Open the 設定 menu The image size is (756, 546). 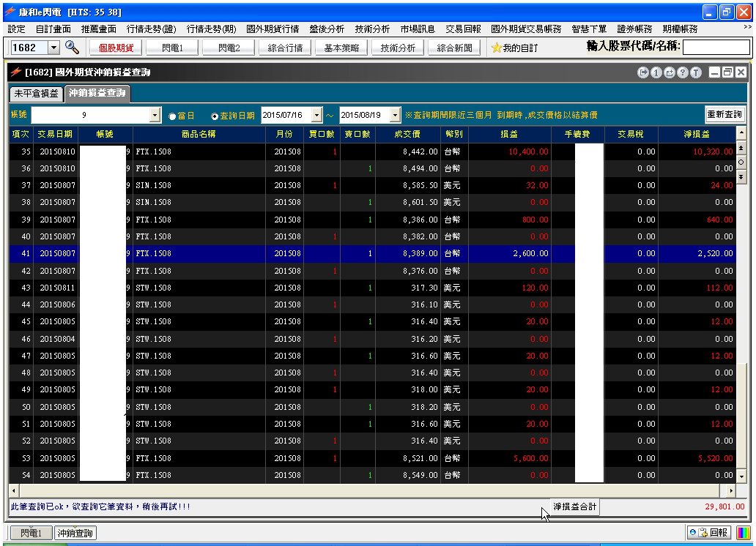pos(16,29)
